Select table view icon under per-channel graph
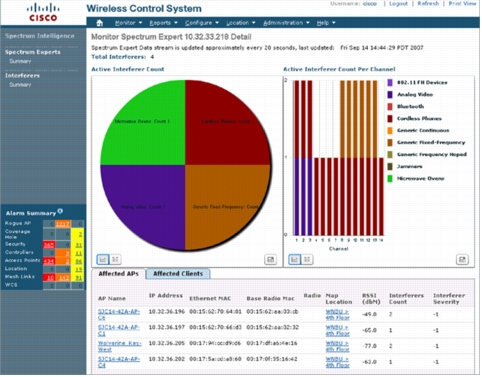Image resolution: width=482 pixels, height=377 pixels. point(307,259)
